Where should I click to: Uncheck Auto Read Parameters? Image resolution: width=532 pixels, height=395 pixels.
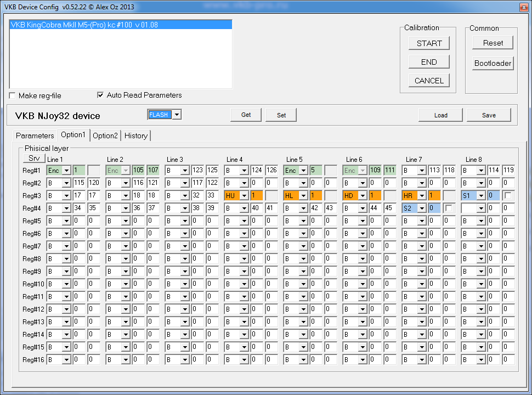click(x=100, y=95)
